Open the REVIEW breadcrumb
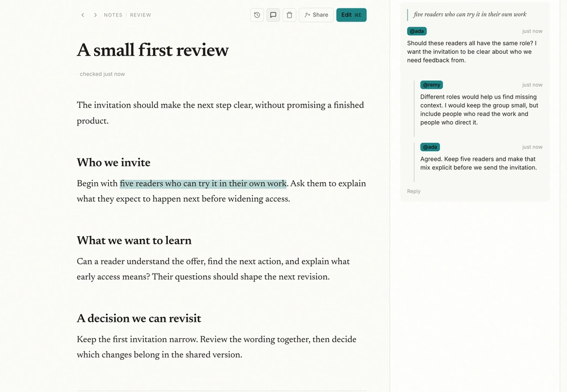 [141, 15]
